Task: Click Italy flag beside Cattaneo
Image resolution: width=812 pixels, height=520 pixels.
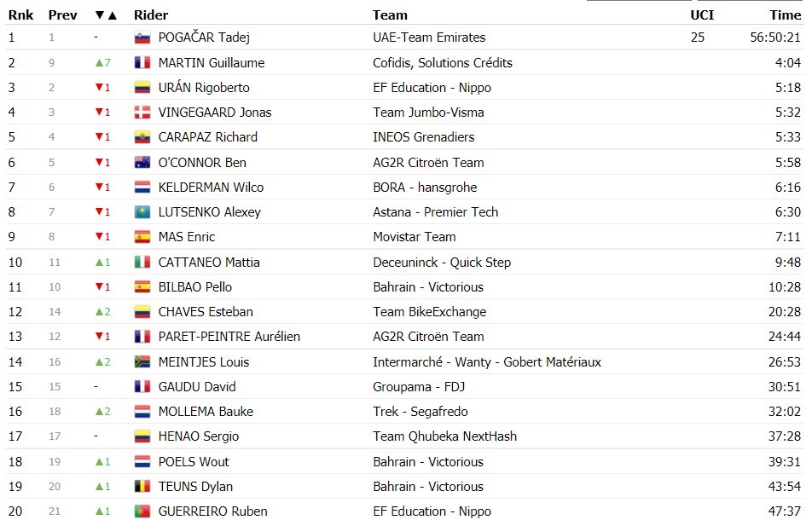Action: coord(142,263)
